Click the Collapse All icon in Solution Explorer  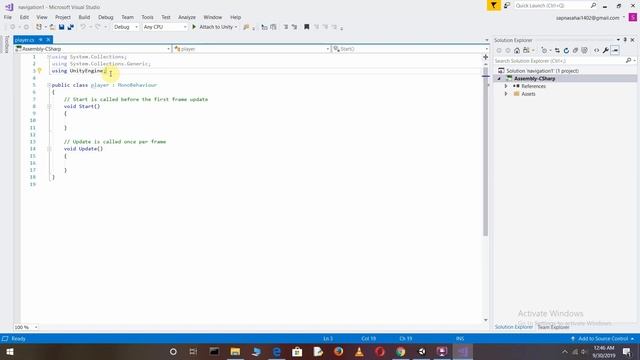[x=575, y=50]
